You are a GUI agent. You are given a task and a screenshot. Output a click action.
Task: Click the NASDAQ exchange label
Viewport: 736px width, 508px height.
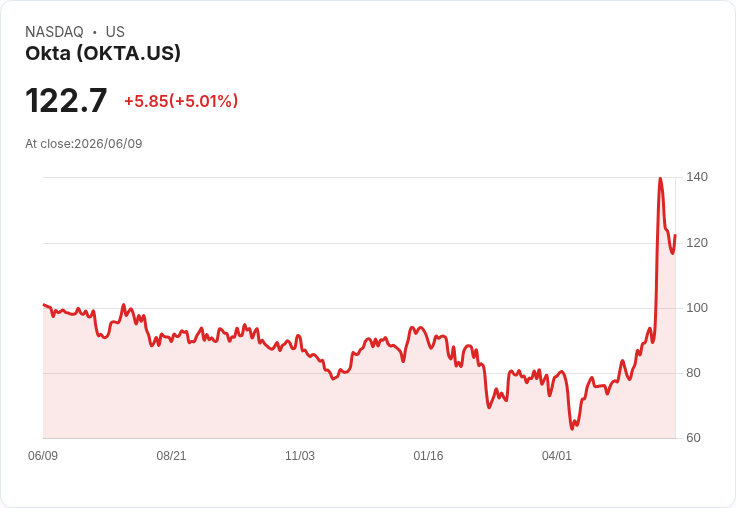[54, 32]
